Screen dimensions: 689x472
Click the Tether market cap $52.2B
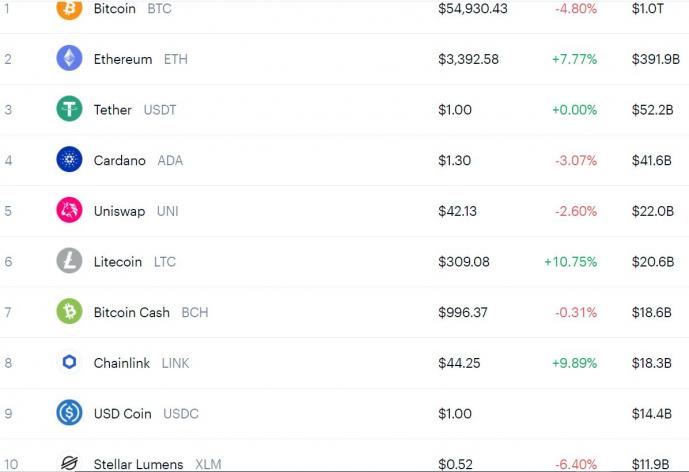coord(653,110)
